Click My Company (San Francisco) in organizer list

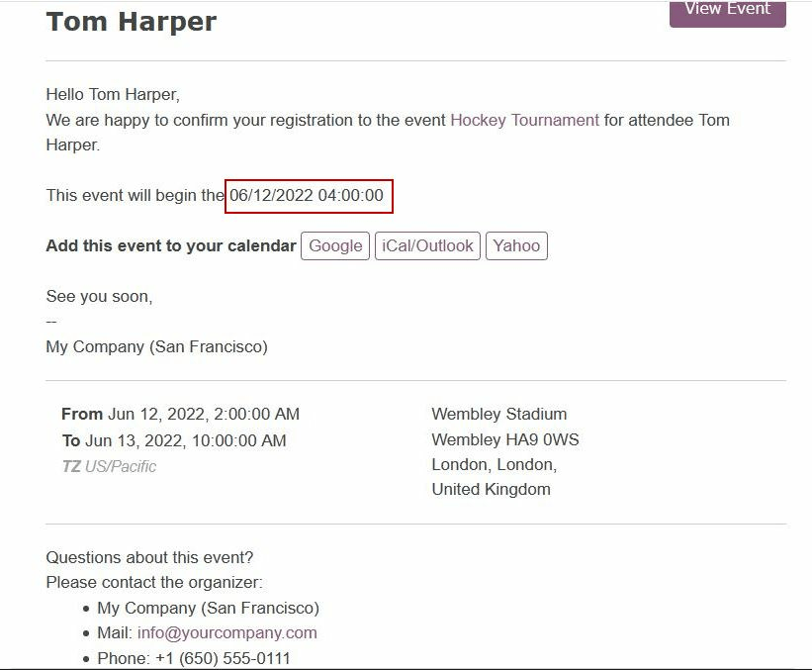pyautogui.click(x=208, y=608)
